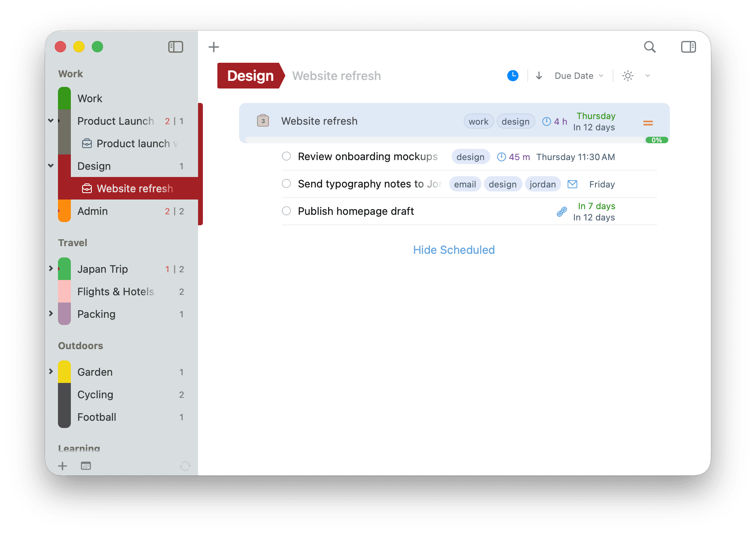Image resolution: width=756 pixels, height=535 pixels.
Task: Click the orange priority icon on Website refresh
Action: (648, 123)
